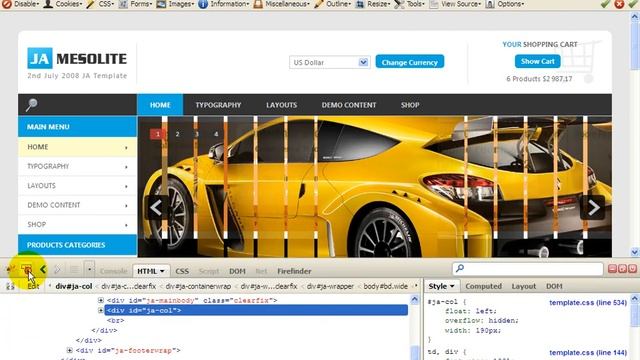Open the Firebug Console tab
This screenshot has height=360, width=640.
point(113,271)
